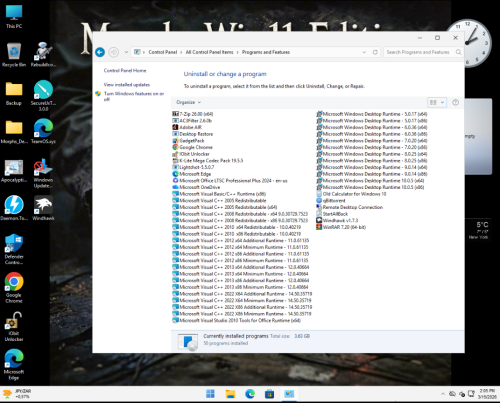The image size is (500, 403).
Task: Expand the address bar history dropdown
Action: 364,52
